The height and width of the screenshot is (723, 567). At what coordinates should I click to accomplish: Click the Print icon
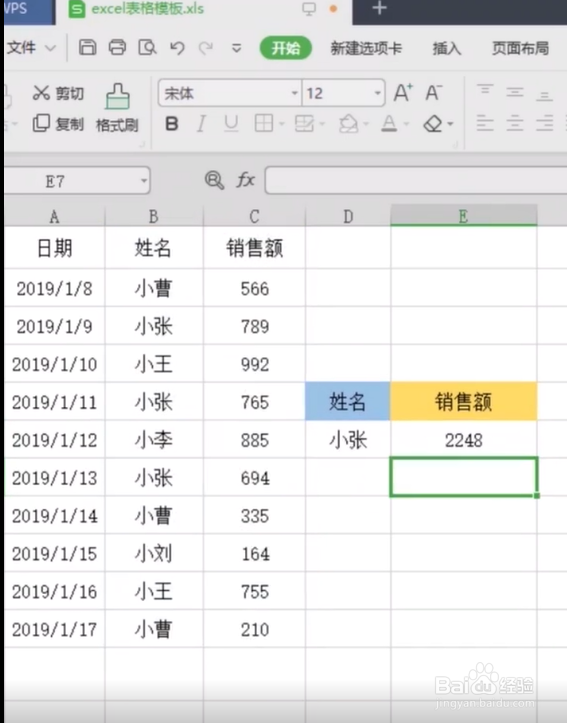point(117,47)
